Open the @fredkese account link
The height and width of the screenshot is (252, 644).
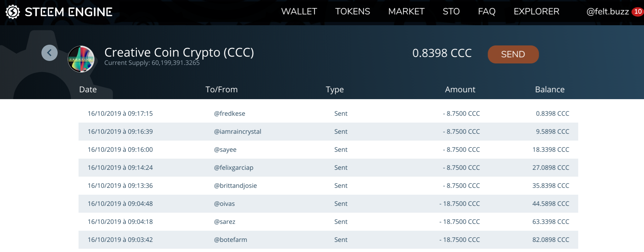pyautogui.click(x=230, y=114)
